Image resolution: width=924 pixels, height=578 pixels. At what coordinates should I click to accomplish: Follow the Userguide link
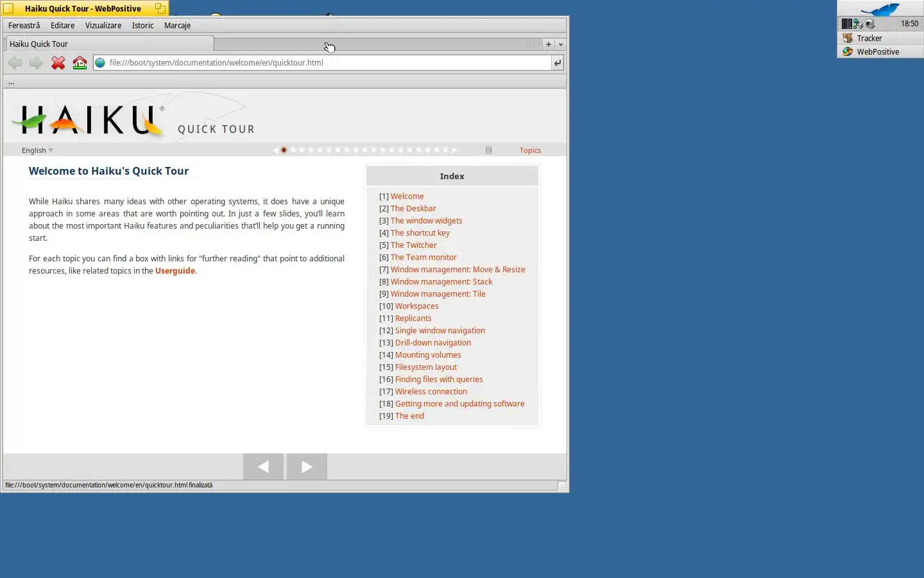(x=175, y=271)
